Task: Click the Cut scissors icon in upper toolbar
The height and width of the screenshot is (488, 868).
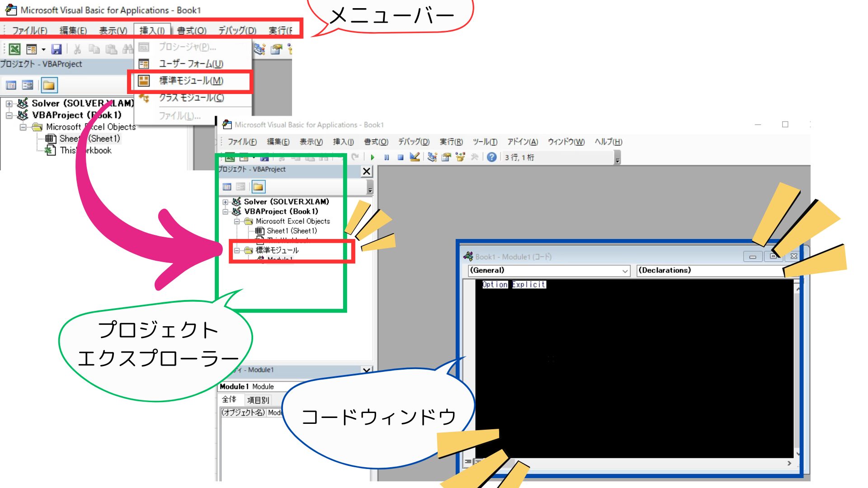Action: (77, 49)
